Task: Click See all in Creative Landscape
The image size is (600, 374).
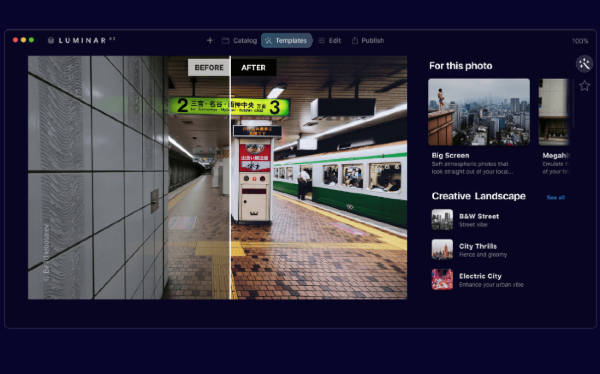Action: (x=556, y=198)
